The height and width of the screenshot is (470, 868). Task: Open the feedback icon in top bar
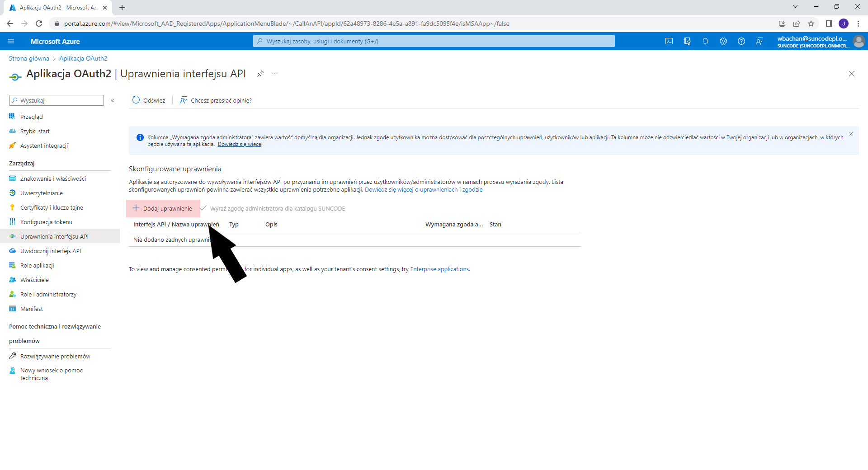click(759, 41)
